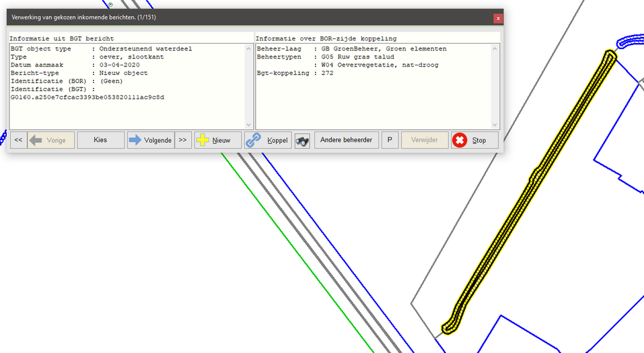This screenshot has width=644, height=353.
Task: Link objects using the Koppel button
Action: click(269, 140)
